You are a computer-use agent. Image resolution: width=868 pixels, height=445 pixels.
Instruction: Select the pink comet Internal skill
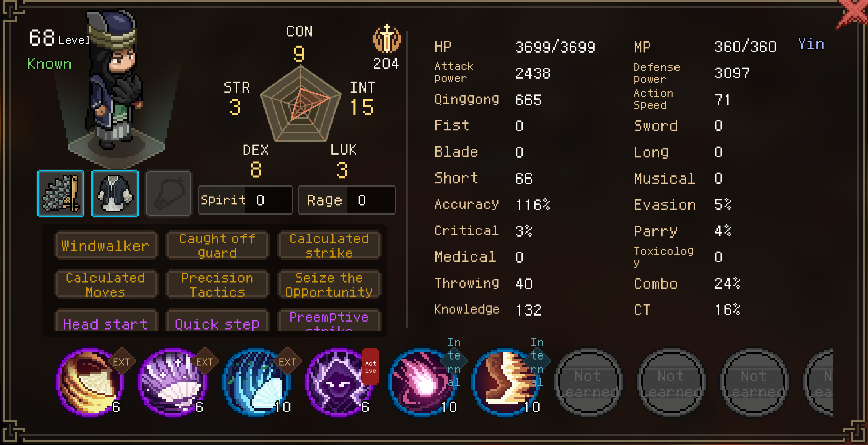coord(422,382)
